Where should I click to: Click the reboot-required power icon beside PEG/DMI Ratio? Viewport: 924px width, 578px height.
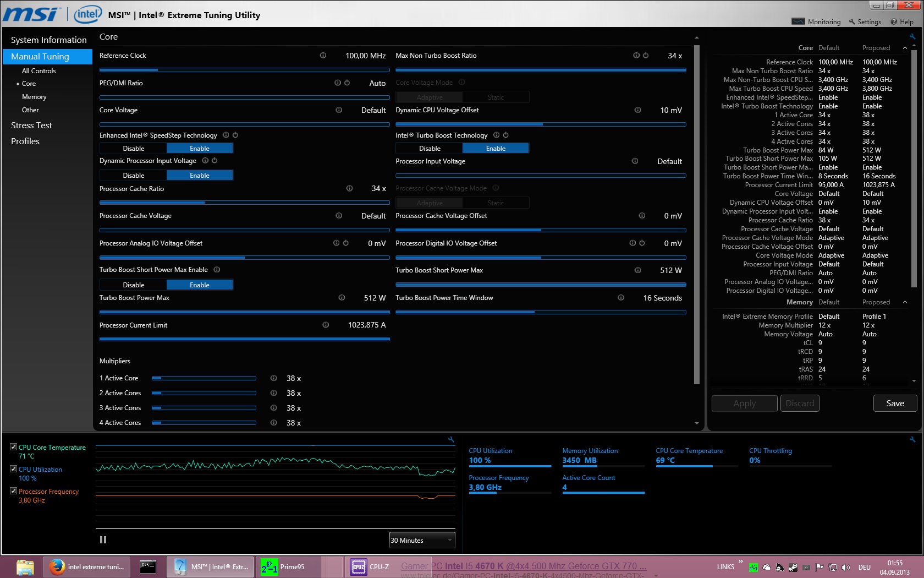(x=347, y=83)
